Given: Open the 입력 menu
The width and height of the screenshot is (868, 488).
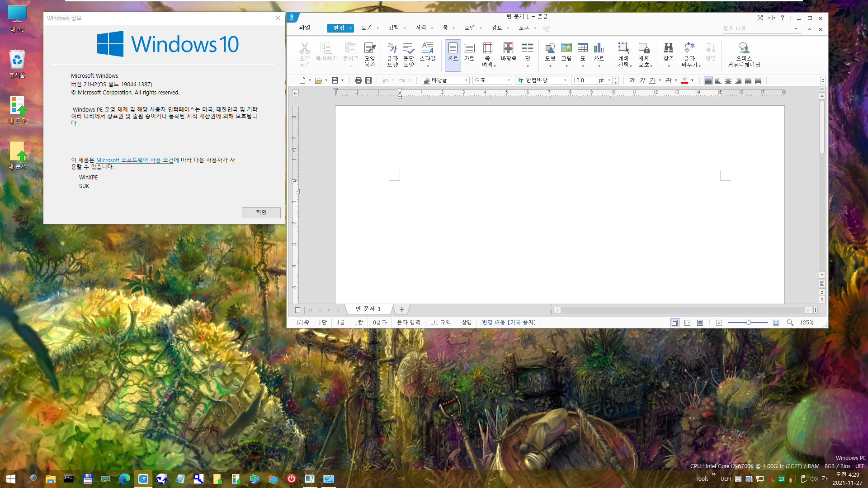Looking at the screenshot, I should (x=393, y=28).
